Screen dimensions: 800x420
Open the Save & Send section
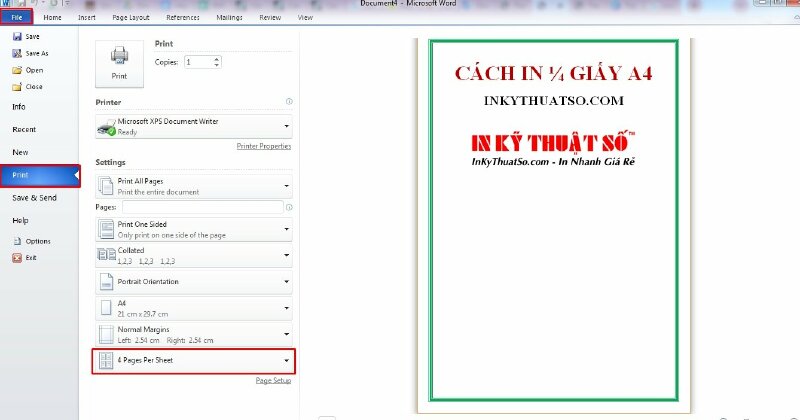pyautogui.click(x=34, y=197)
